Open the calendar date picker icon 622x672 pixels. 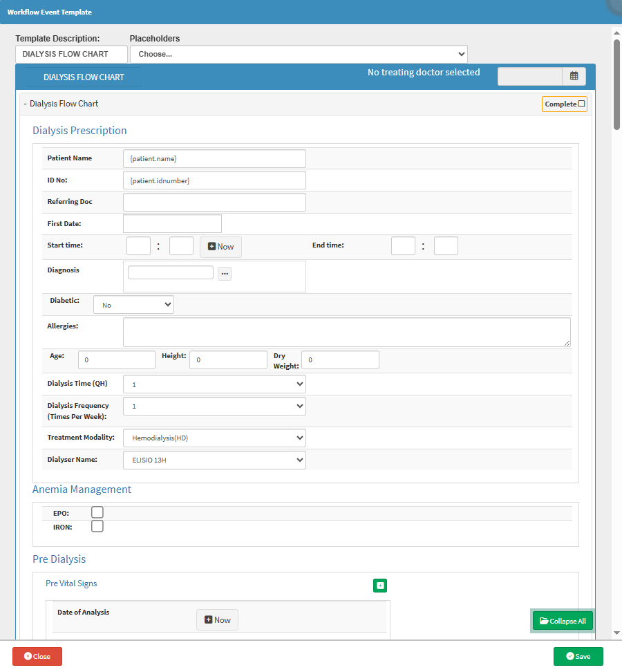pyautogui.click(x=574, y=76)
